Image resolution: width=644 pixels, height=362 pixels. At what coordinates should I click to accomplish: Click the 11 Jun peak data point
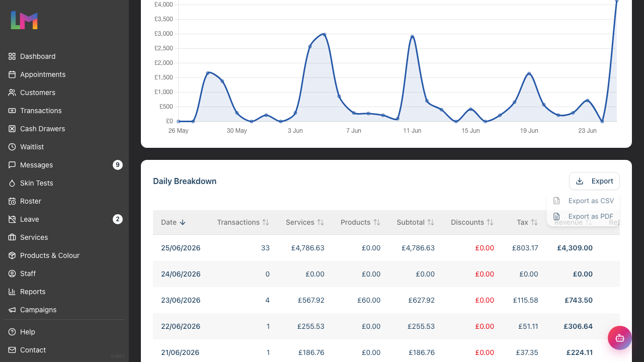point(412,37)
